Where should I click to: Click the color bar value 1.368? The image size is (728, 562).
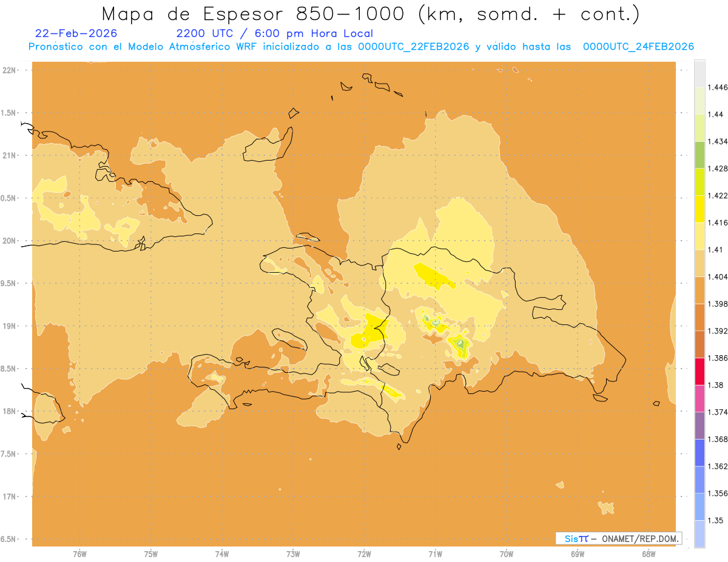click(x=719, y=439)
